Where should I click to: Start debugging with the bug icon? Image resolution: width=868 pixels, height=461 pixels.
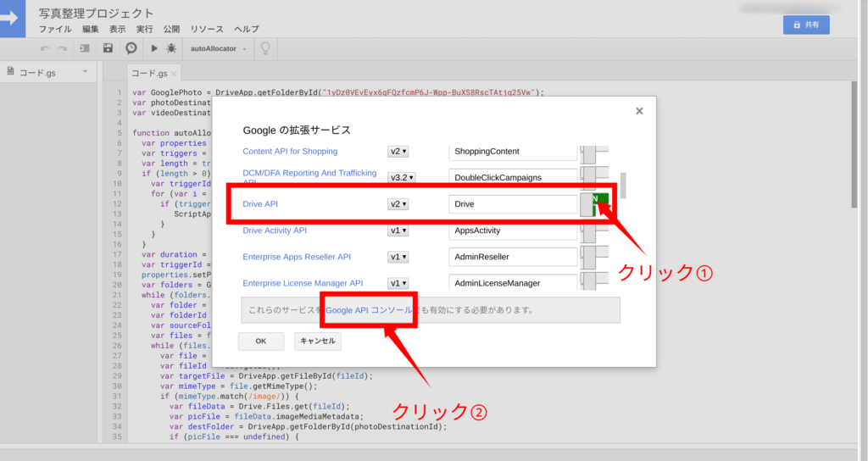171,48
